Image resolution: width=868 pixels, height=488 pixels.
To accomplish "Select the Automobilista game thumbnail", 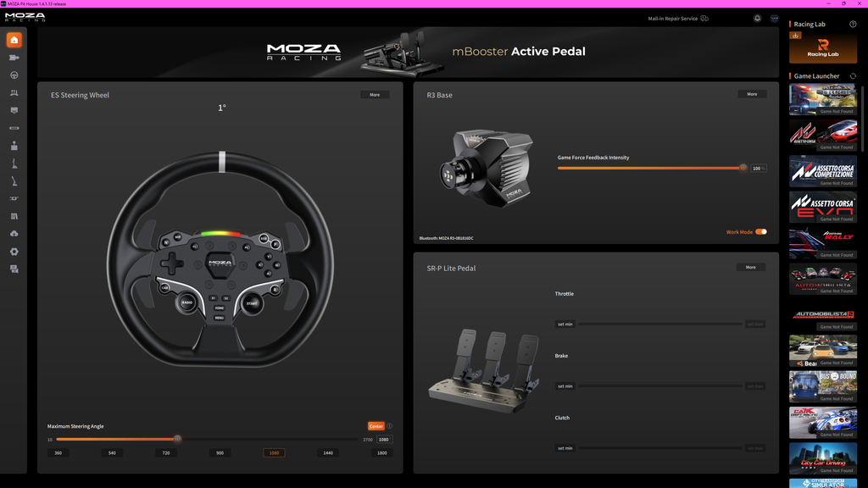I will click(x=822, y=279).
